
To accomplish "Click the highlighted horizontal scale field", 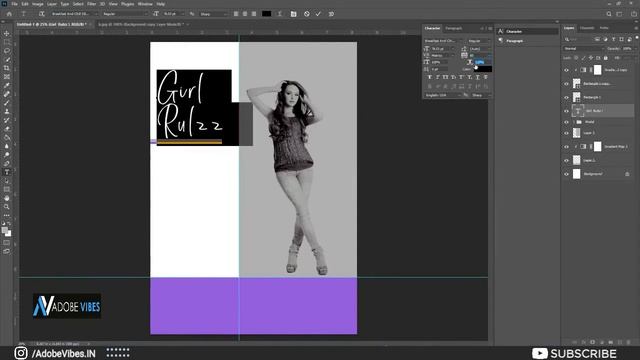I will 482,62.
